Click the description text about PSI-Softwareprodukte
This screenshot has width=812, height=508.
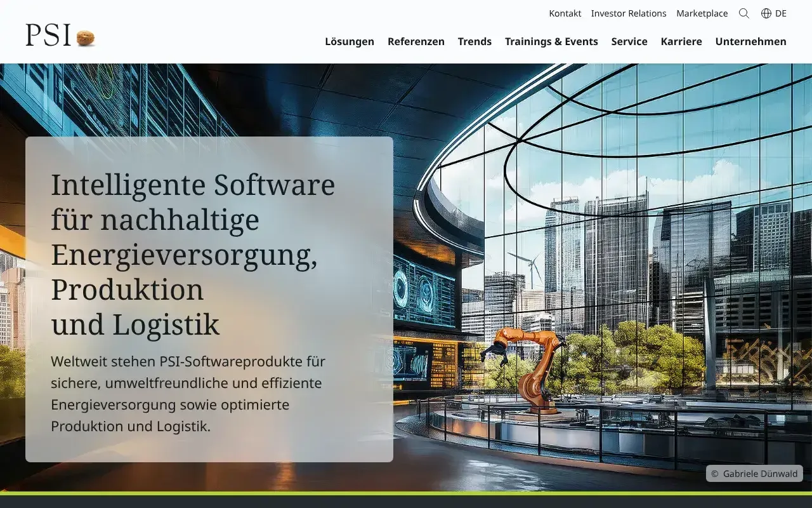(188, 394)
